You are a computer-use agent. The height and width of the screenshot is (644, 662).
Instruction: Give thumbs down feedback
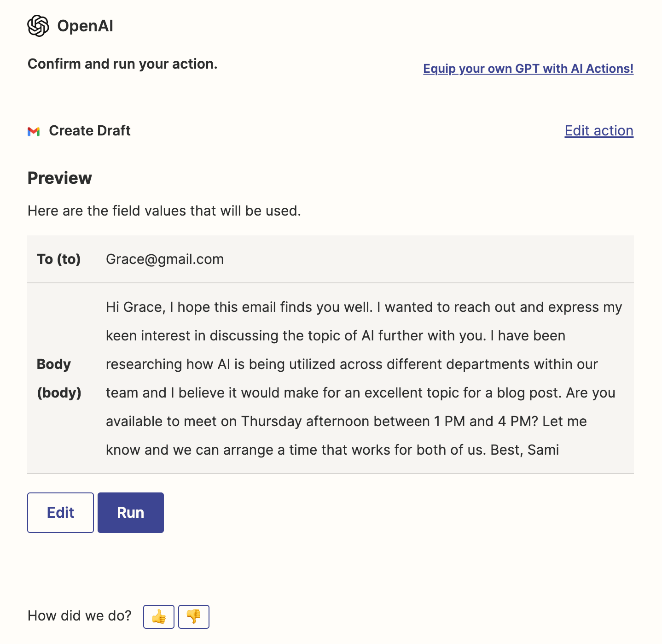194,616
